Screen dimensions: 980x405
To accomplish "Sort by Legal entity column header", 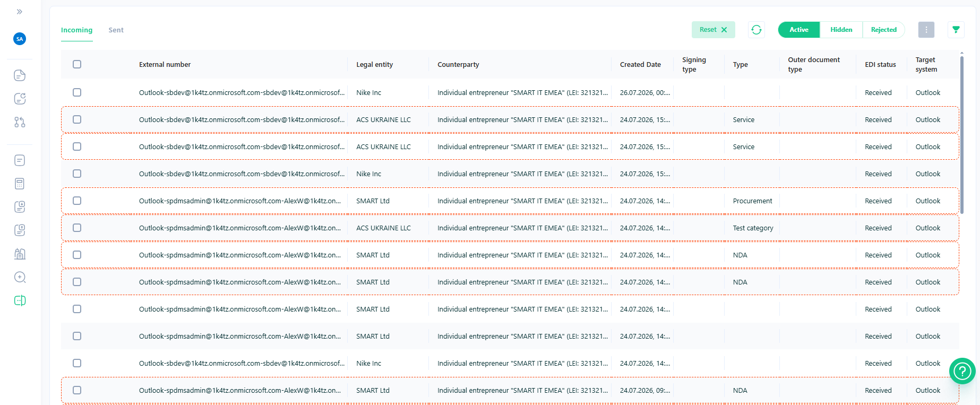I will [374, 64].
